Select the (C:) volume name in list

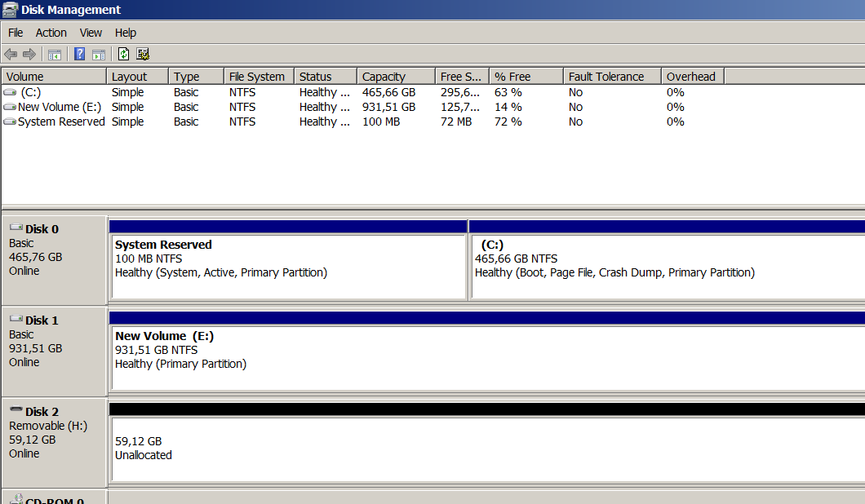coord(31,92)
